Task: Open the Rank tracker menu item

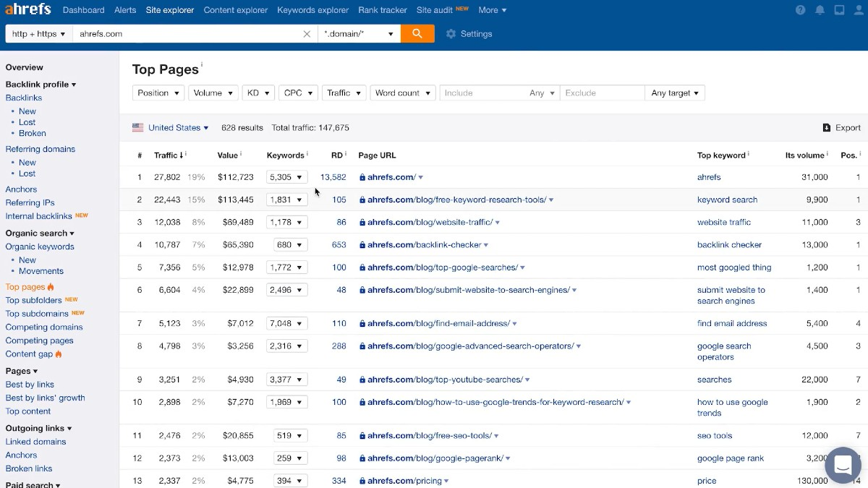Action: pos(383,10)
